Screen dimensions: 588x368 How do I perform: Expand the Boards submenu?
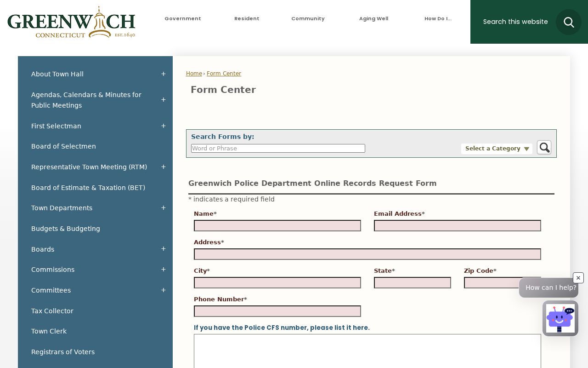[x=163, y=249]
